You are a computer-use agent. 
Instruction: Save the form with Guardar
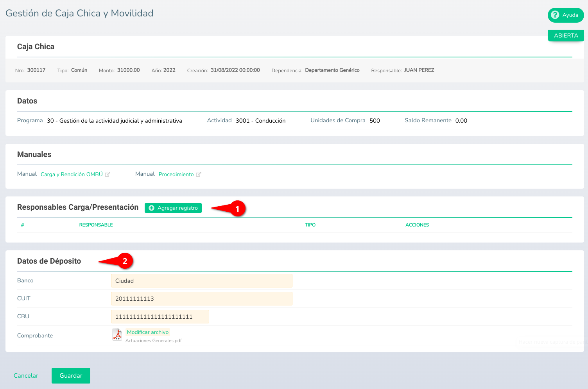pyautogui.click(x=71, y=376)
